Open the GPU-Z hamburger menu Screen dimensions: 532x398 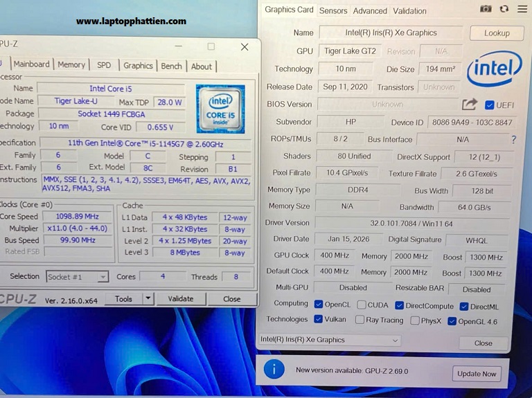(x=522, y=9)
